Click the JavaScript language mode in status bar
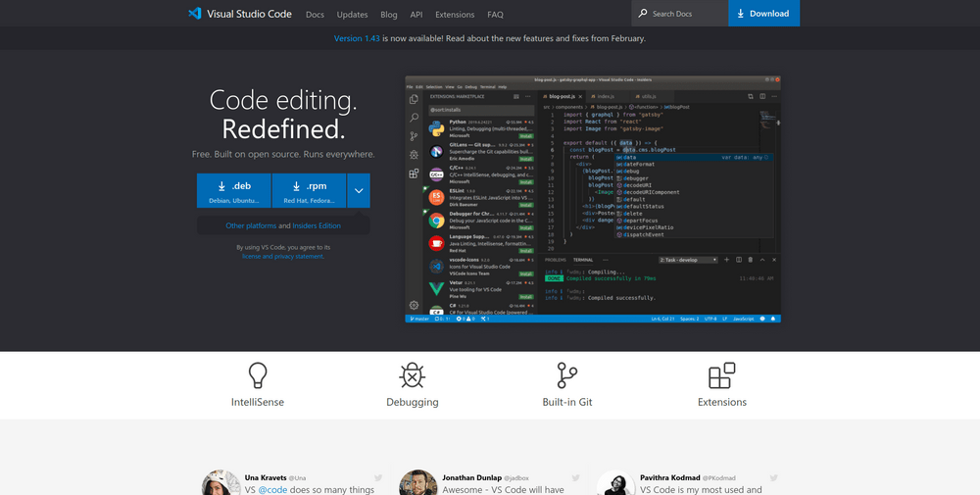The image size is (980, 495). tap(743, 319)
